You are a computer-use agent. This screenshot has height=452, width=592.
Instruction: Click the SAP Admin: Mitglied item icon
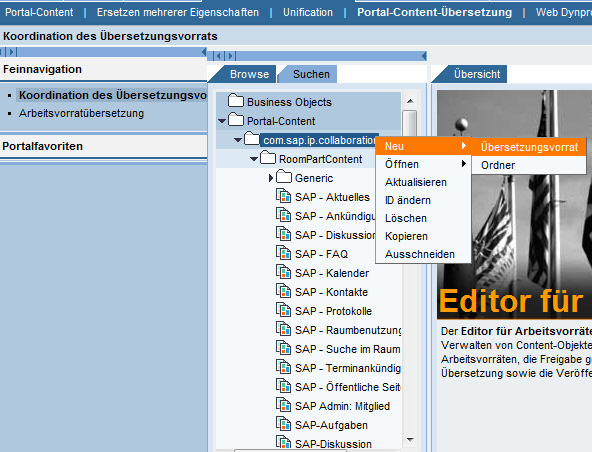coord(284,405)
